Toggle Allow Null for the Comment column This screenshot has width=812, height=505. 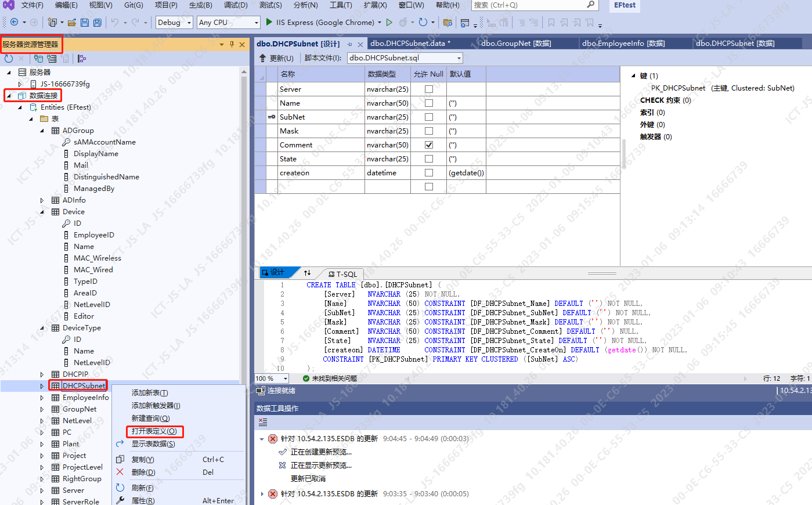pyautogui.click(x=428, y=145)
